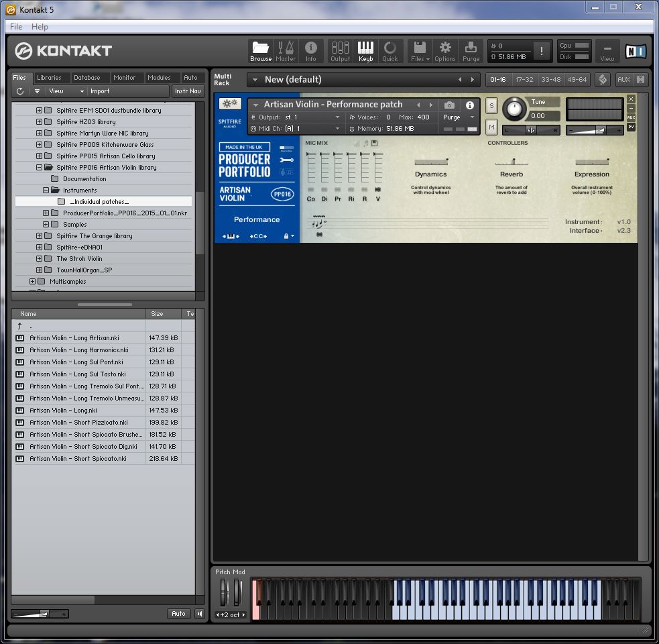Image resolution: width=659 pixels, height=644 pixels.
Task: Toggle the AUX button in the rack header
Action: pos(623,80)
